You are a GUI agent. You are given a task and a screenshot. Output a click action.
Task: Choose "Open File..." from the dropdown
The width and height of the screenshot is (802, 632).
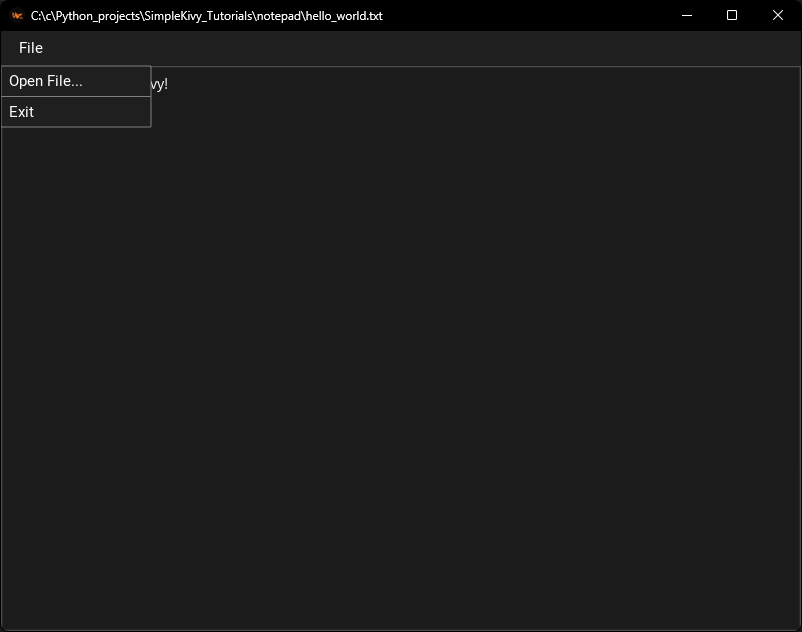click(46, 82)
